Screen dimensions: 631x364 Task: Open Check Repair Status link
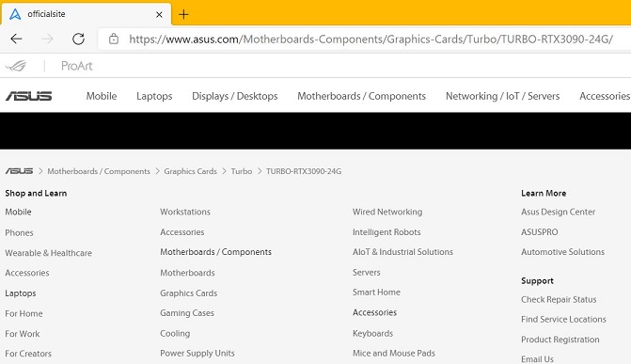pyautogui.click(x=559, y=300)
